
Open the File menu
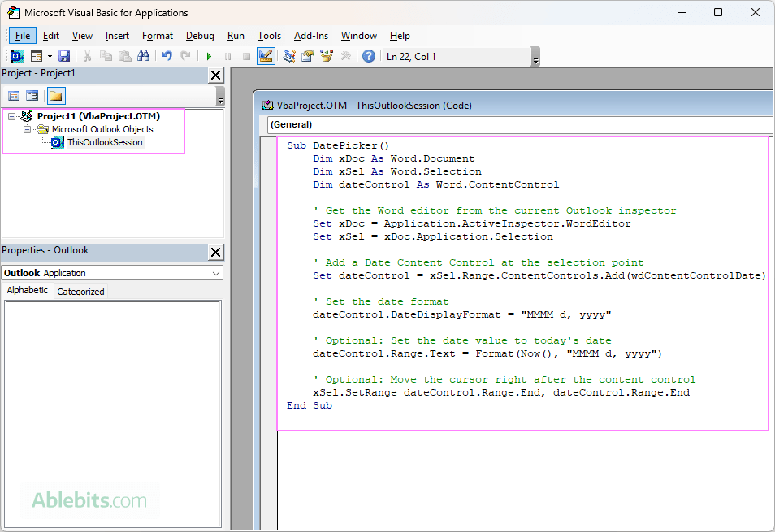(23, 36)
